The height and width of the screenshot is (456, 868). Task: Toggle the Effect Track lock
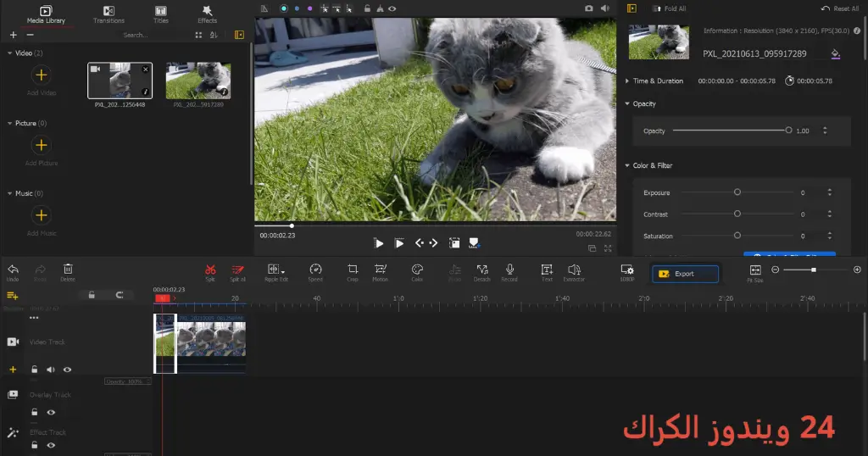tap(34, 445)
